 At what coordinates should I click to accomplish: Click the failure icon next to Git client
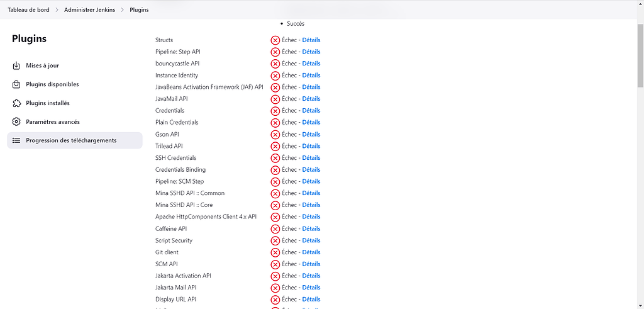[x=275, y=252]
